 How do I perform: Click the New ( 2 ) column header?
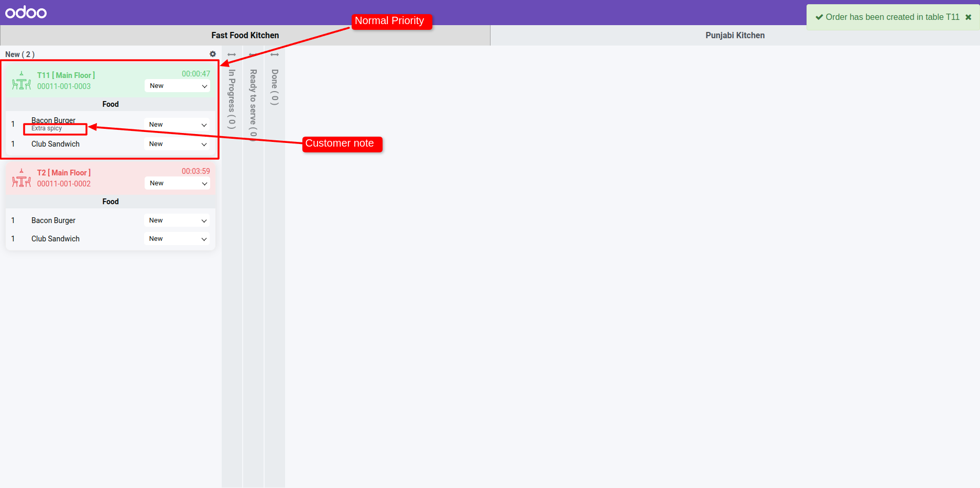[x=20, y=54]
